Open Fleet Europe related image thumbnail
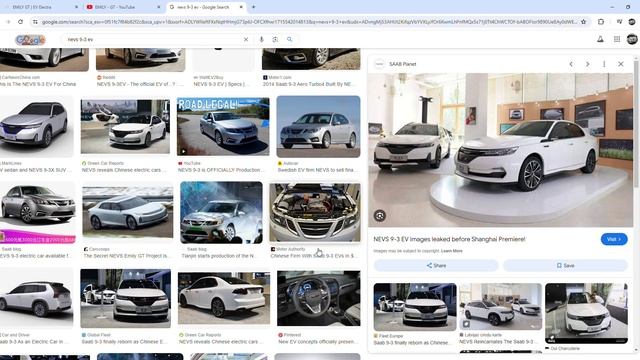 click(x=415, y=307)
